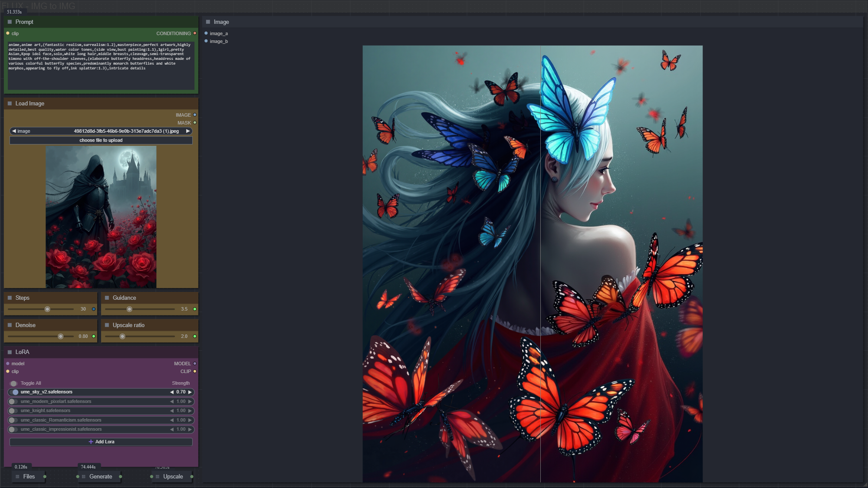Select the next image with the right arrow
This screenshot has height=488, width=868.
pos(188,131)
